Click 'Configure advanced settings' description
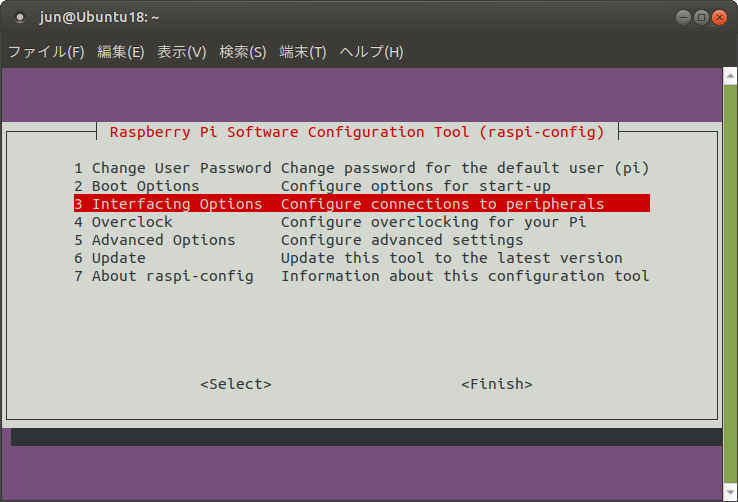The height and width of the screenshot is (502, 738). point(402,240)
